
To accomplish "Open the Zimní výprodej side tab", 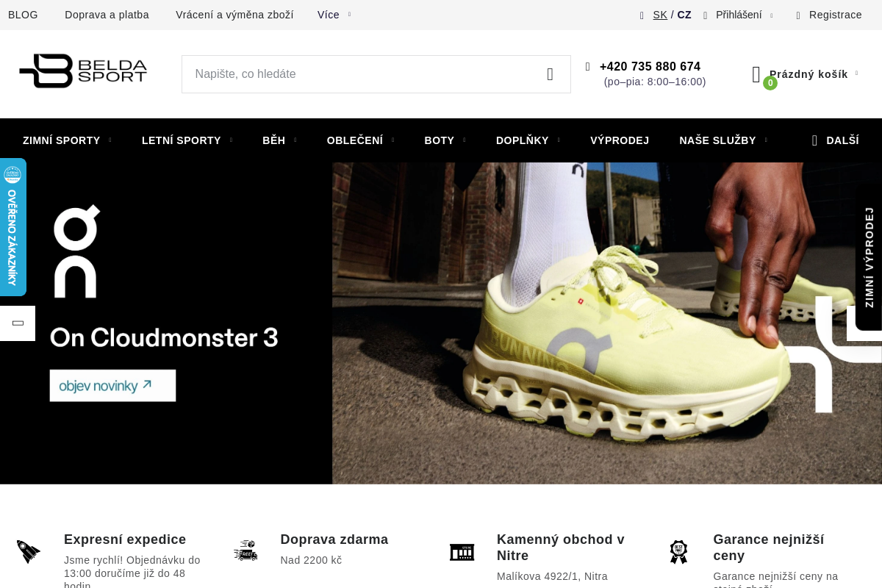I will 869,257.
